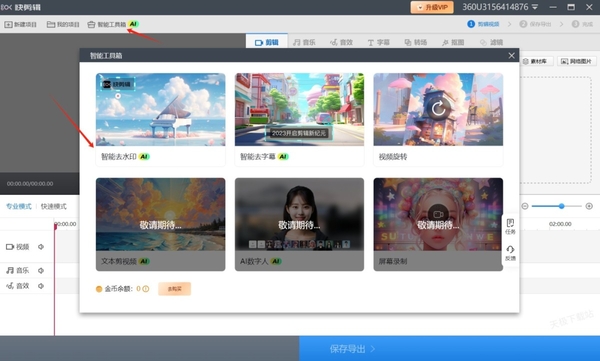Screen dimensions: 600x361
Task: Click the 升级VIP upgrade button
Action: 432,7
